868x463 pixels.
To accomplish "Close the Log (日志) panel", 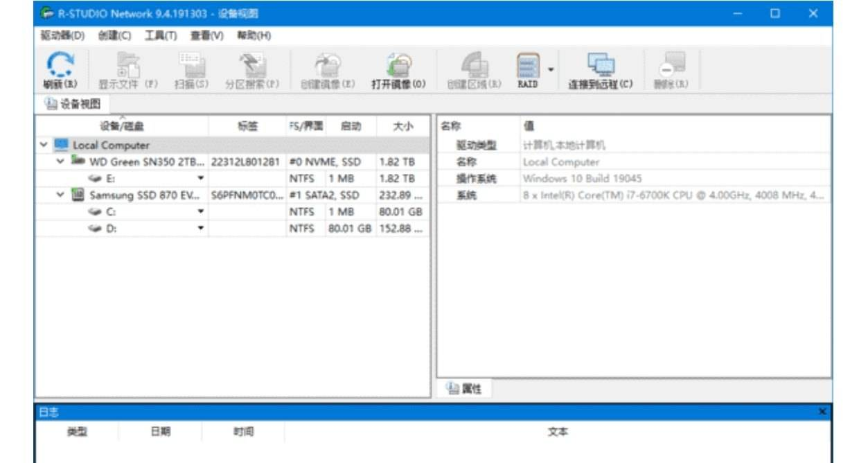I will 822,412.
